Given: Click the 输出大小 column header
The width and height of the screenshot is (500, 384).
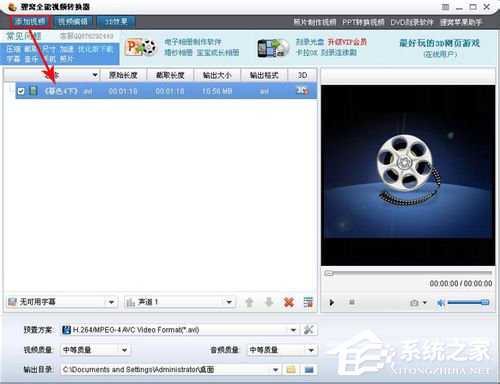Looking at the screenshot, I should pyautogui.click(x=217, y=75).
